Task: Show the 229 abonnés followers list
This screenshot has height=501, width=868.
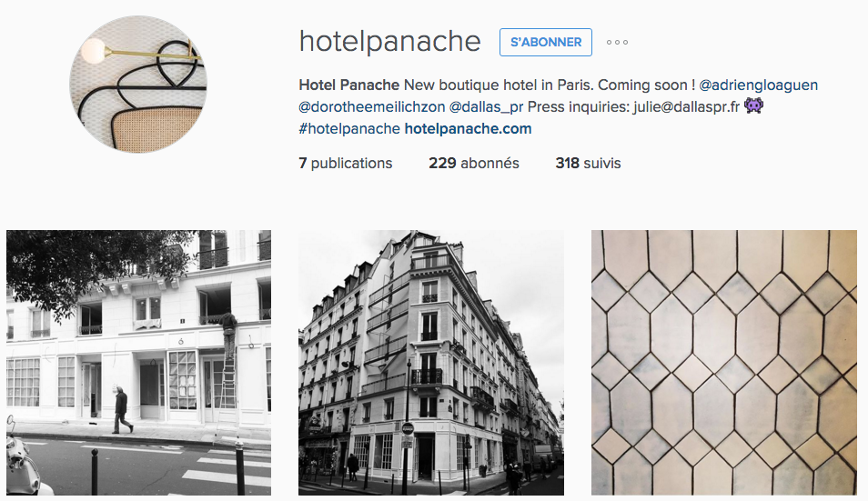Action: [x=474, y=163]
